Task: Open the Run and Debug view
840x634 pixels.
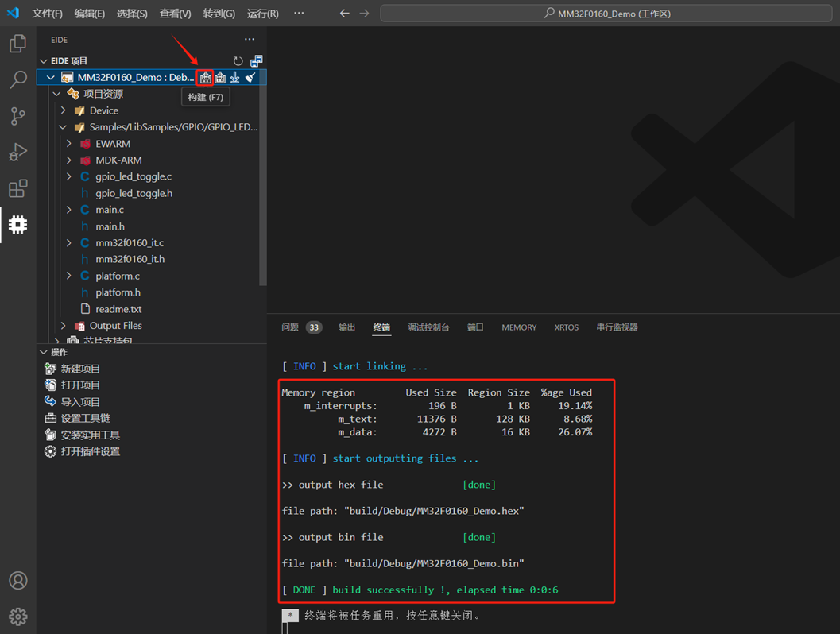Action: 17,153
